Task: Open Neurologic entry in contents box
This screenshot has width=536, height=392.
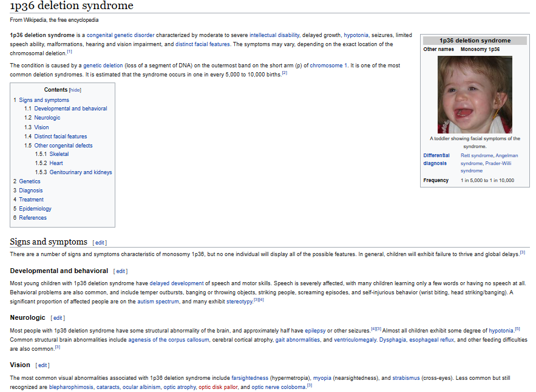Action: pos(47,118)
